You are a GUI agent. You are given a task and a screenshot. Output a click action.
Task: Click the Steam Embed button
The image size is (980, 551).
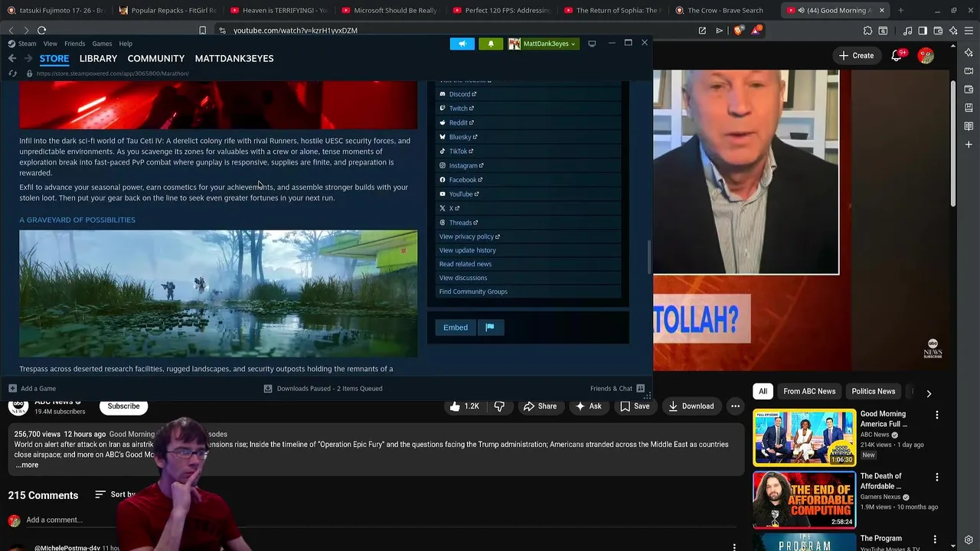tap(456, 328)
